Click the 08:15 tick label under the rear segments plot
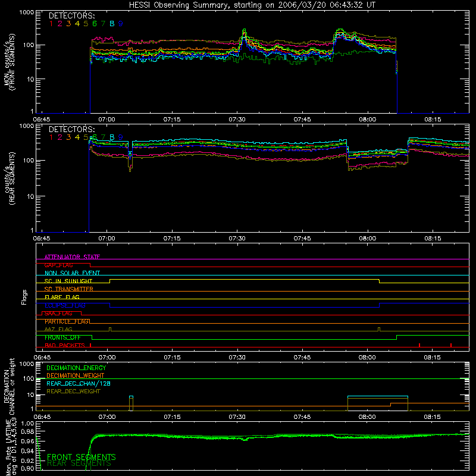This screenshot has width=476, height=476. tap(433, 239)
